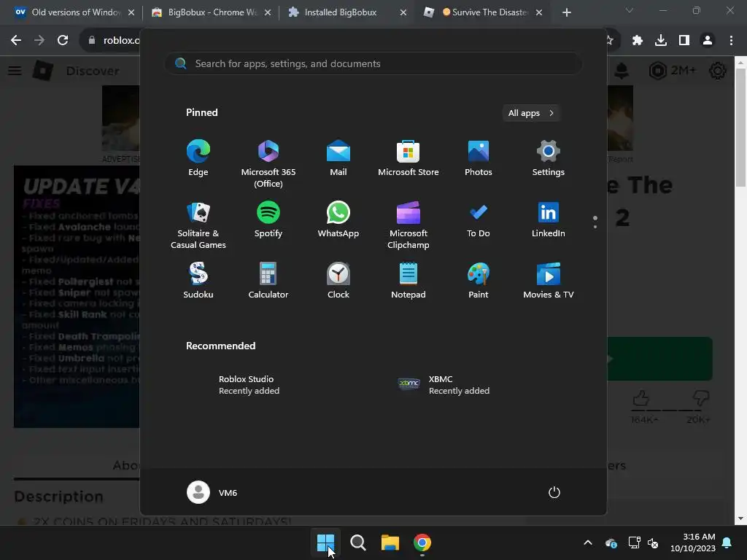The width and height of the screenshot is (747, 560).
Task: Open Roblox settings gear
Action: pyautogui.click(x=718, y=71)
